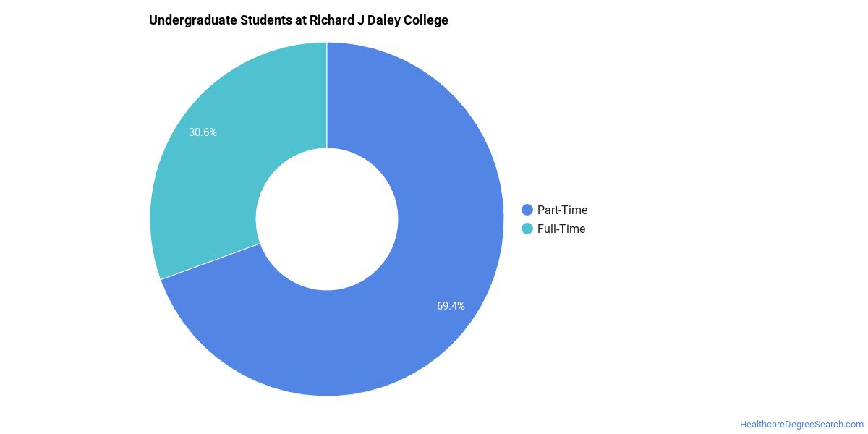Click the 69.4% data label
The width and height of the screenshot is (868, 434).
[x=451, y=306]
